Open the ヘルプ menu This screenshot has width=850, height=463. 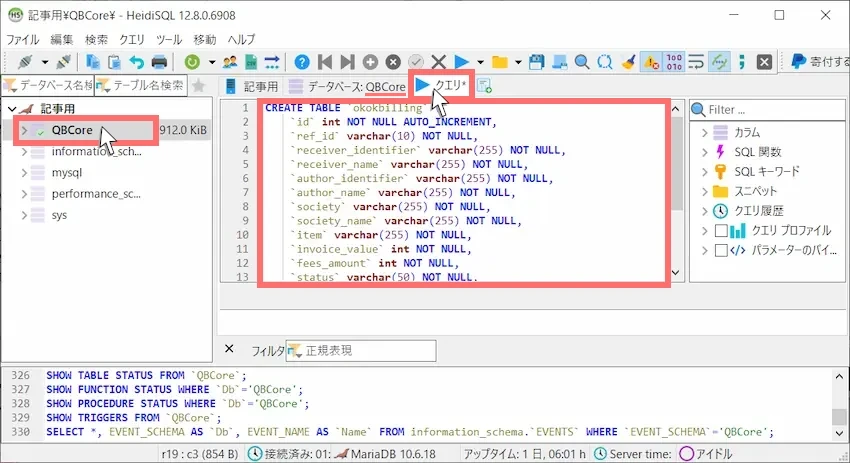[x=241, y=40]
